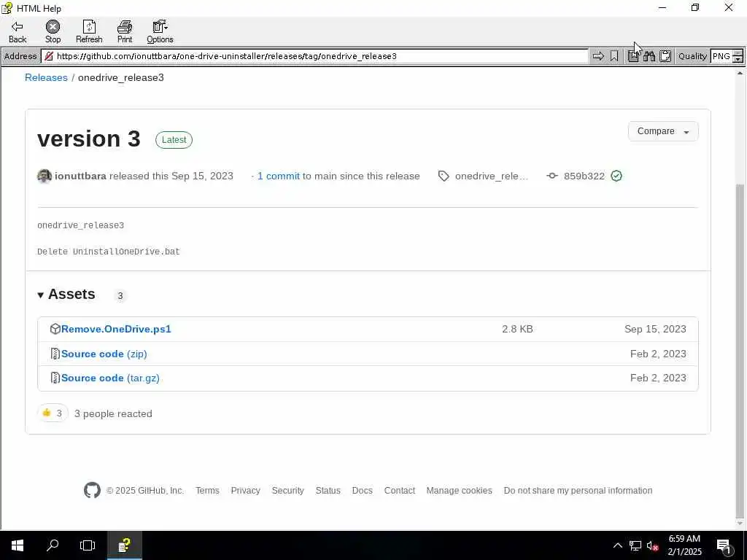The width and height of the screenshot is (747, 560).
Task: Click the insecure-page icon in address field
Action: click(x=49, y=56)
